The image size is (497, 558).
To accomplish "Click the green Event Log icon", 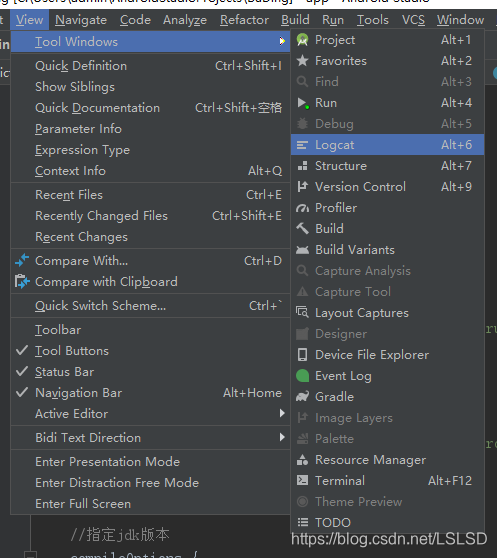I will tap(302, 376).
